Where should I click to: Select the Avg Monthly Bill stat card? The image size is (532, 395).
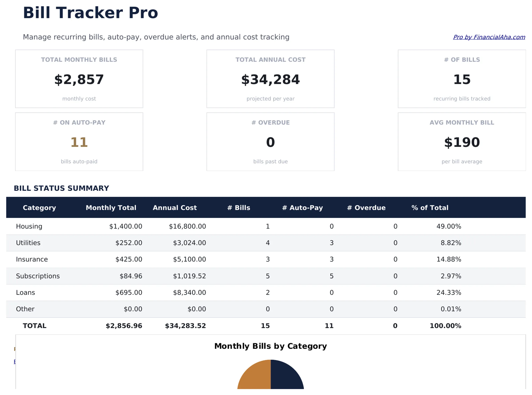pos(462,142)
